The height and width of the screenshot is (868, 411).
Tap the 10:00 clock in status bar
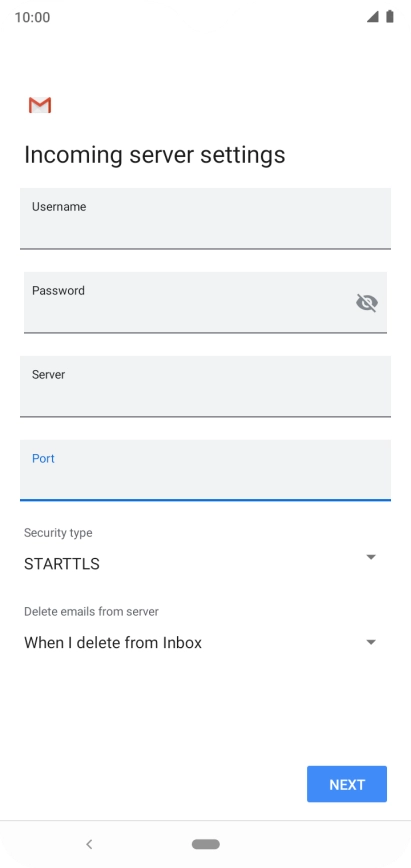point(32,17)
